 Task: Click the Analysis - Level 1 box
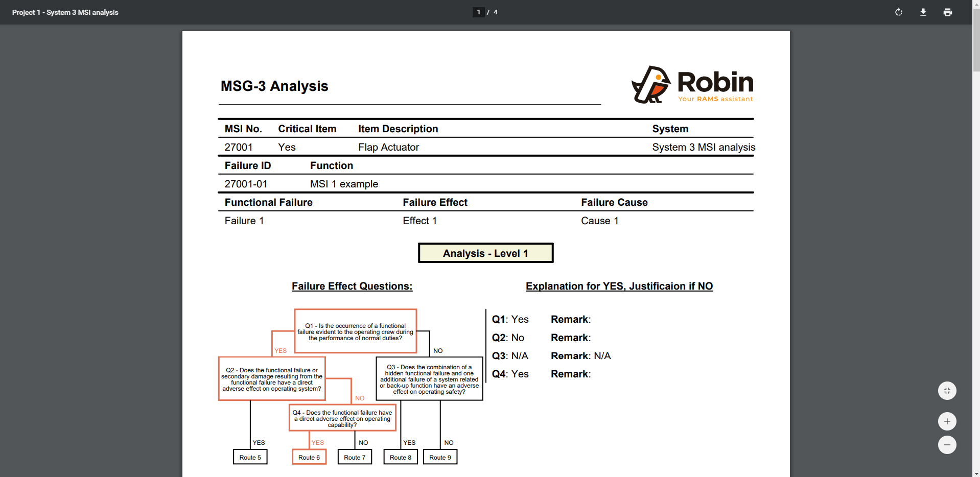[485, 253]
